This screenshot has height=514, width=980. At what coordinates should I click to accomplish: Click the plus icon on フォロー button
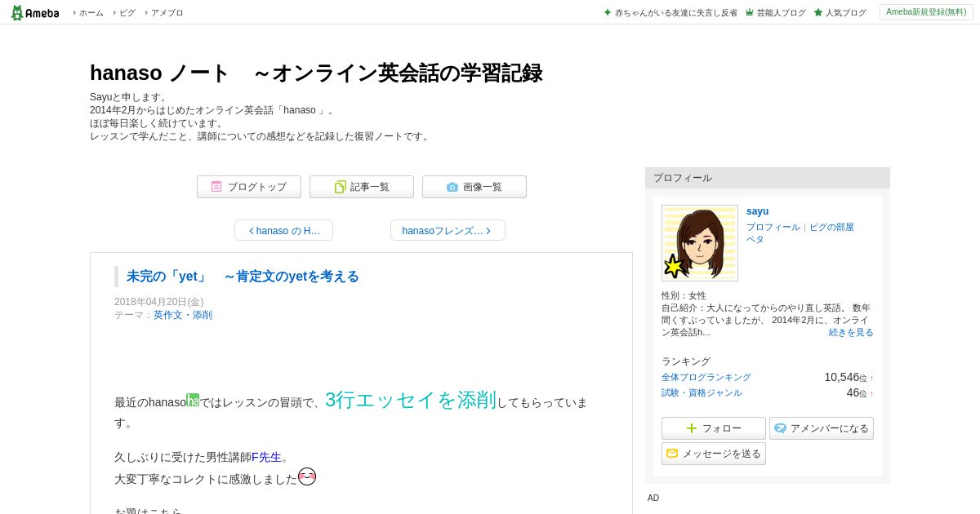[692, 428]
